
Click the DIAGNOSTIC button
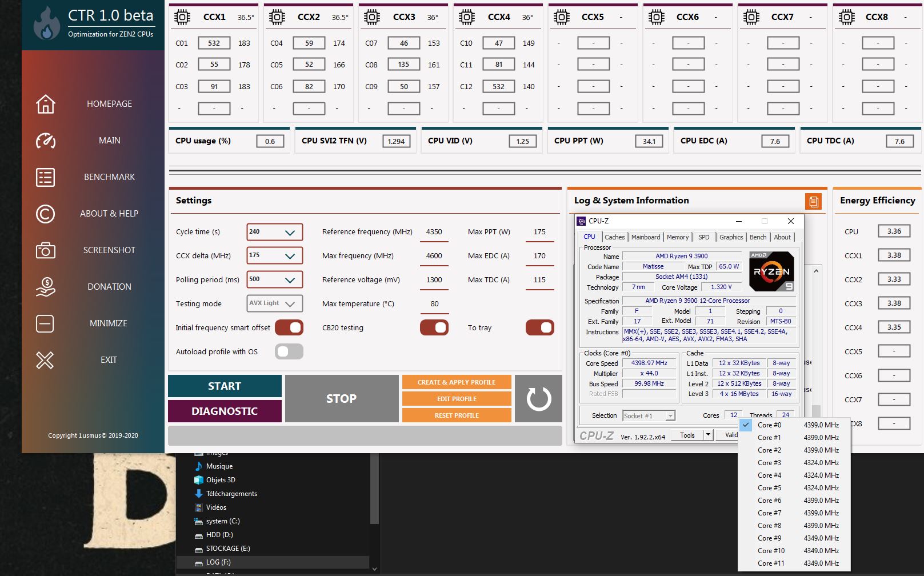[x=225, y=411]
